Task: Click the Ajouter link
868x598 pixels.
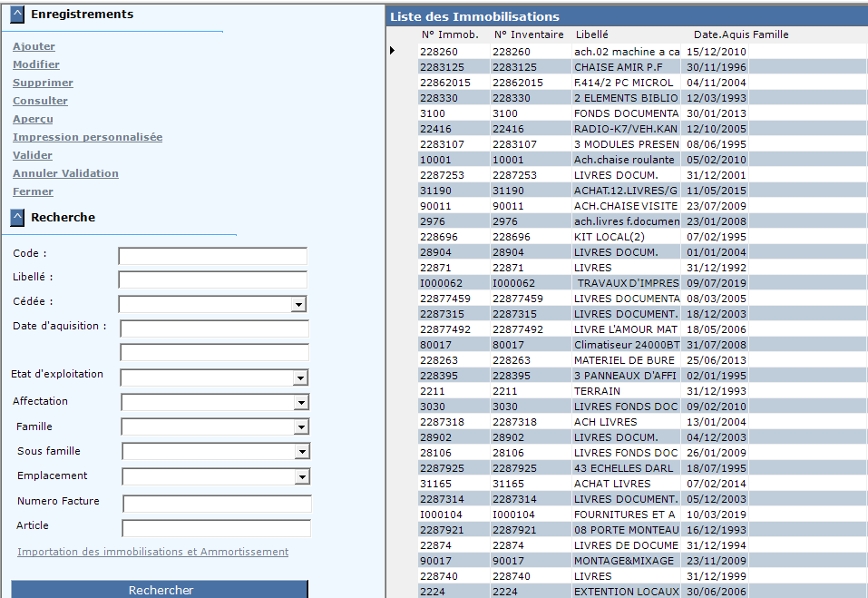Action: [34, 46]
